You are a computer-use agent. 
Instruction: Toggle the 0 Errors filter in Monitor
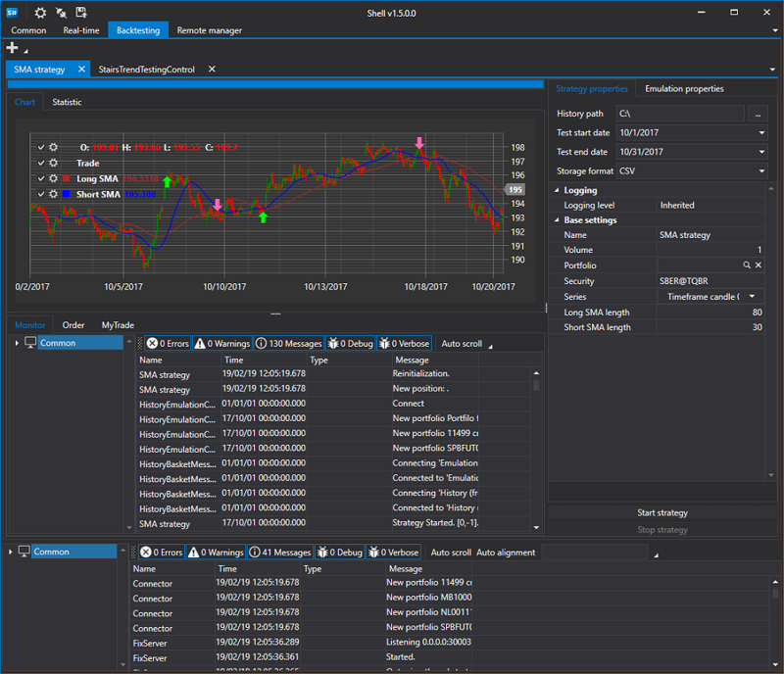(x=167, y=344)
